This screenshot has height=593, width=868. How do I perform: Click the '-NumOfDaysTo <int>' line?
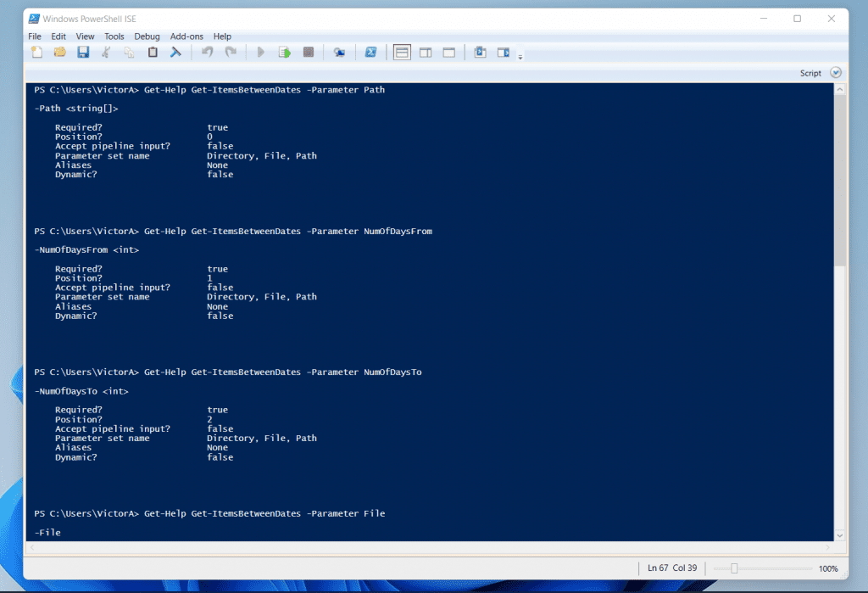81,391
